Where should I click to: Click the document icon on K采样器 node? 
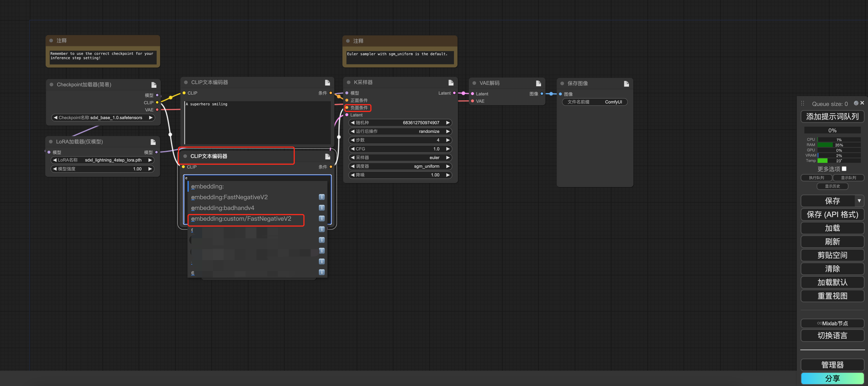[451, 82]
